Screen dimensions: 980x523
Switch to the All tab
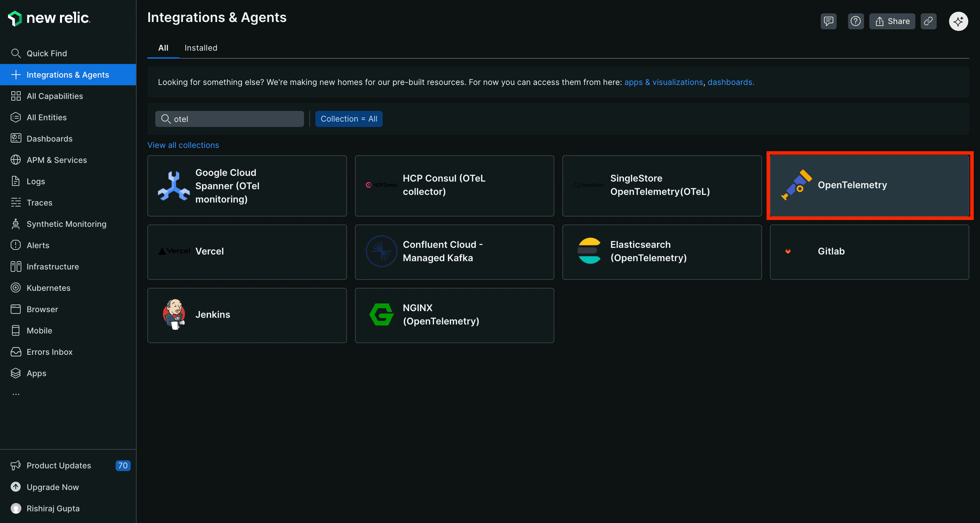(x=163, y=48)
